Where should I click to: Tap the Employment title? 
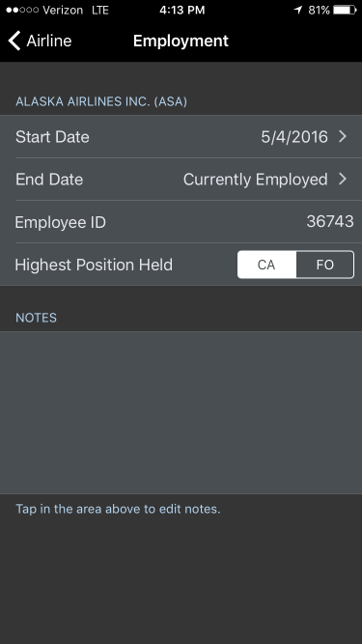pos(181,42)
